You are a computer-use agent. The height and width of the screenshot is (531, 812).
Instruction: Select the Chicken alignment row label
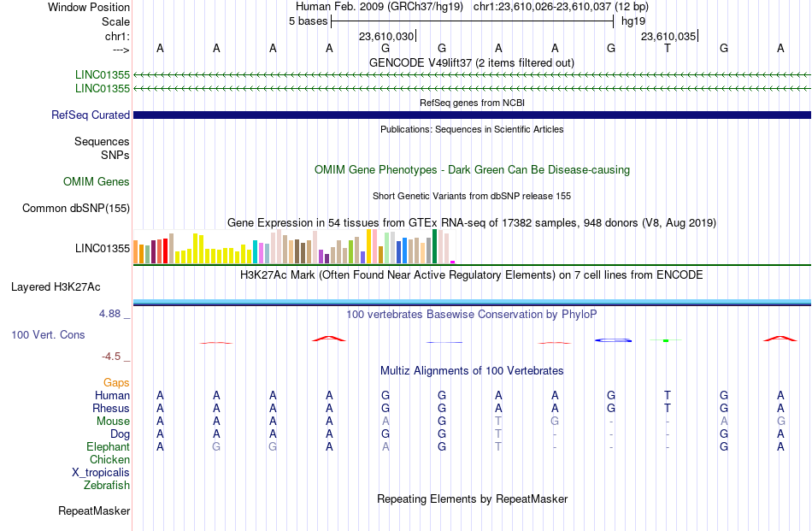[x=109, y=460]
